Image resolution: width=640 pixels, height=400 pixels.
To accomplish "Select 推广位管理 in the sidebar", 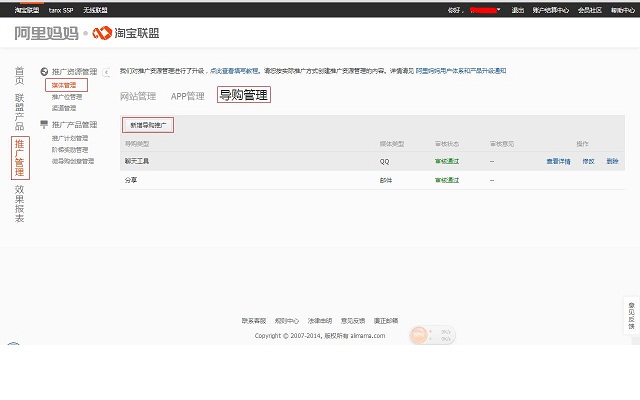I will pyautogui.click(x=67, y=97).
